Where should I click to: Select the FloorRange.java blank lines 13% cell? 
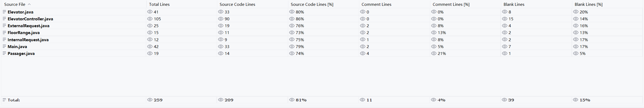[584, 32]
